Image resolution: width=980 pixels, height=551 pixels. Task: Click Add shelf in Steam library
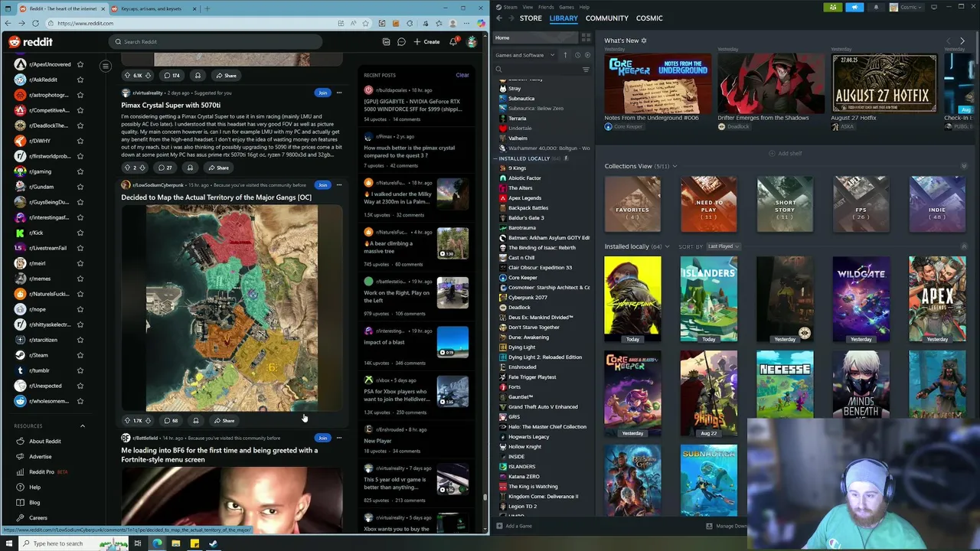click(x=786, y=154)
